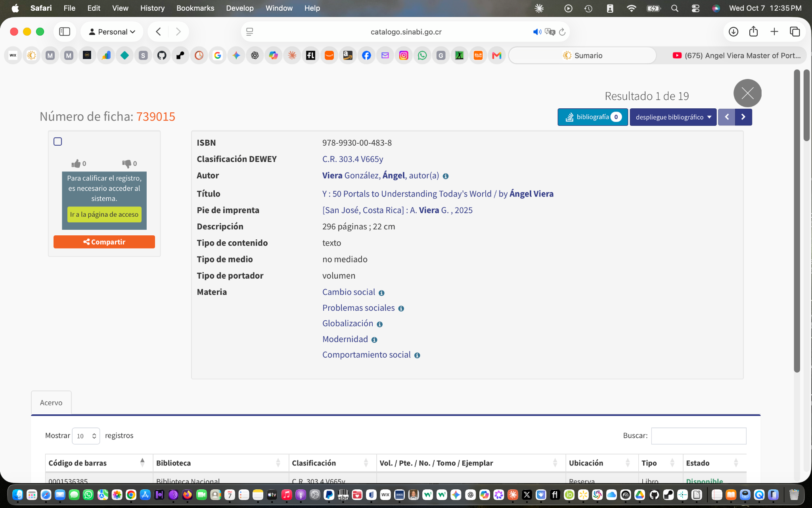
Task: Click info icon beside Cambio social
Action: 381,293
